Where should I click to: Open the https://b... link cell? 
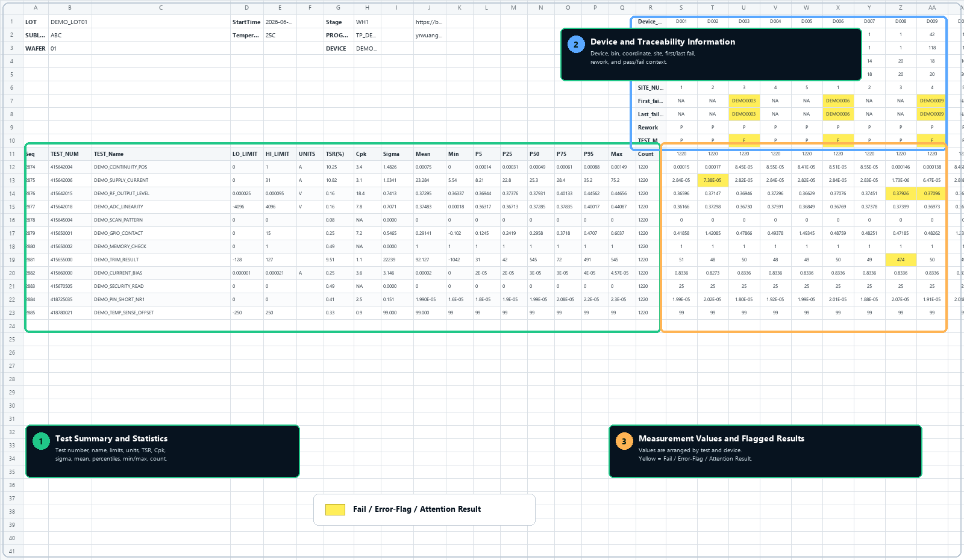(x=430, y=22)
